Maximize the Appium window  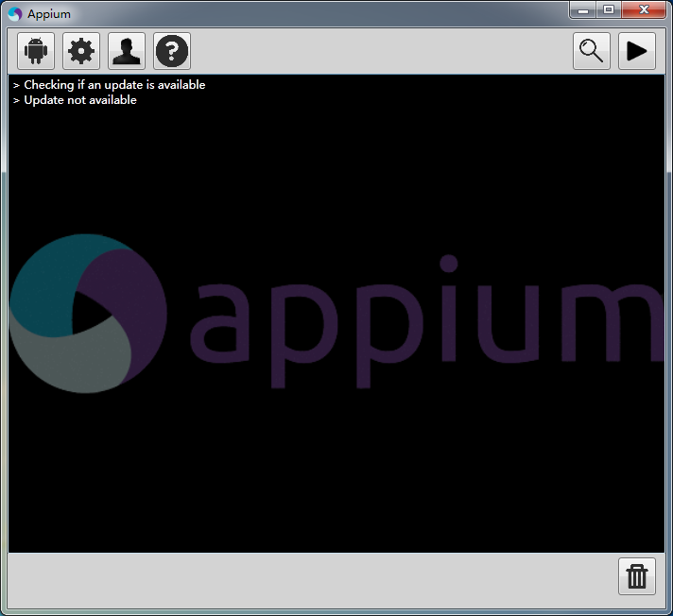tap(609, 9)
